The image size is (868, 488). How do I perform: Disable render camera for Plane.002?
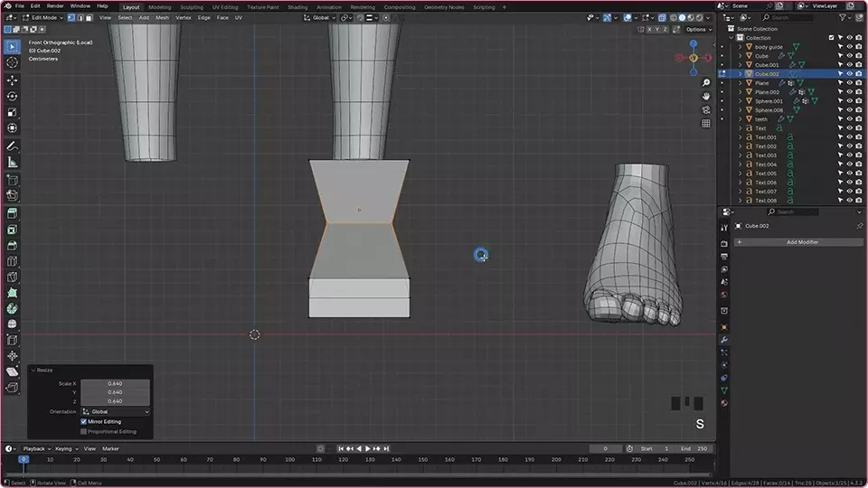[859, 92]
